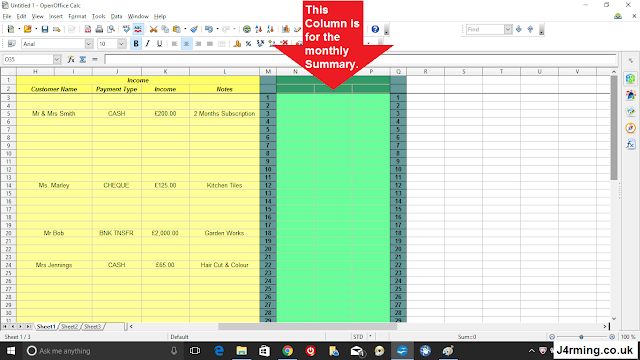Image resolution: width=640 pixels, height=360 pixels.
Task: Expand the Name Box cell reference dropdown
Action: tap(57, 60)
